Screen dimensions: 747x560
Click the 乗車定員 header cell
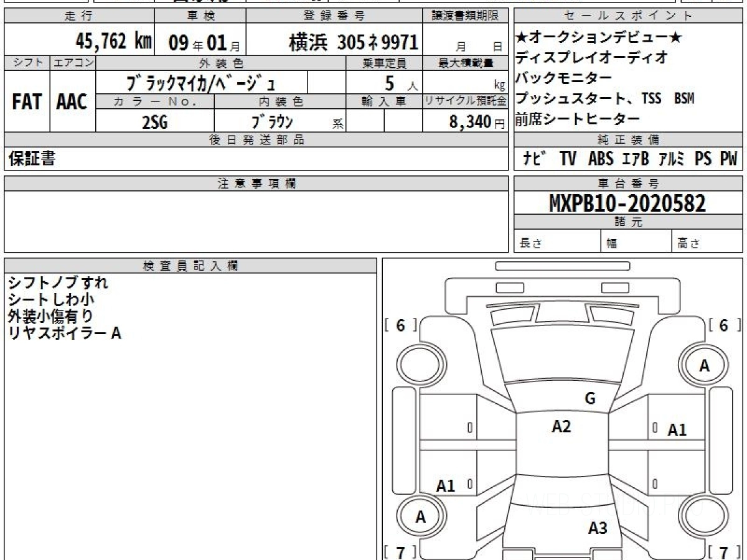(x=385, y=63)
